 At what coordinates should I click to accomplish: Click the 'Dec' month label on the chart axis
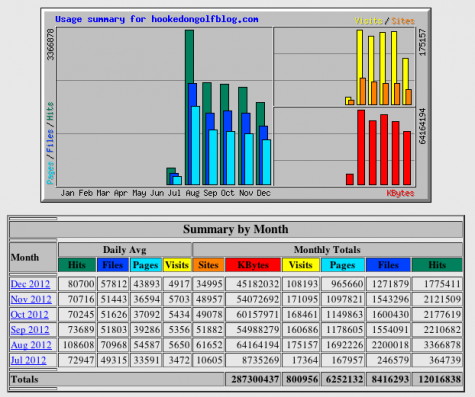tap(263, 193)
